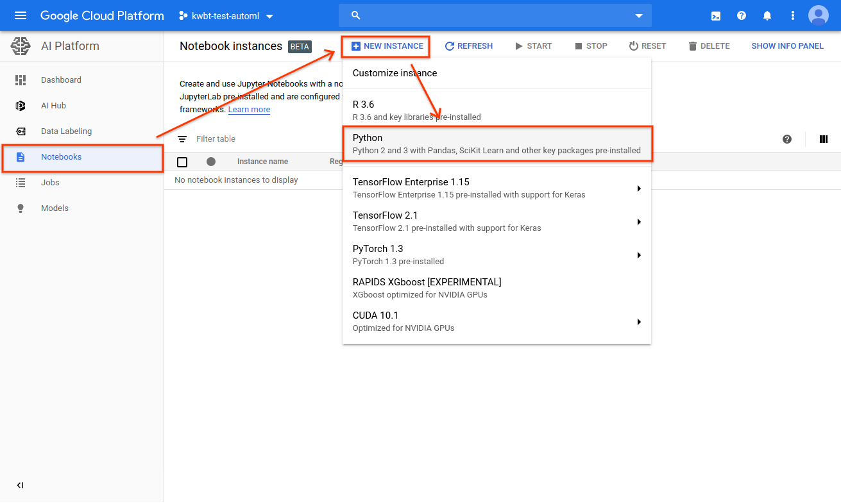Activate Cloud Shell icon
This screenshot has width=841, height=504.
click(716, 16)
